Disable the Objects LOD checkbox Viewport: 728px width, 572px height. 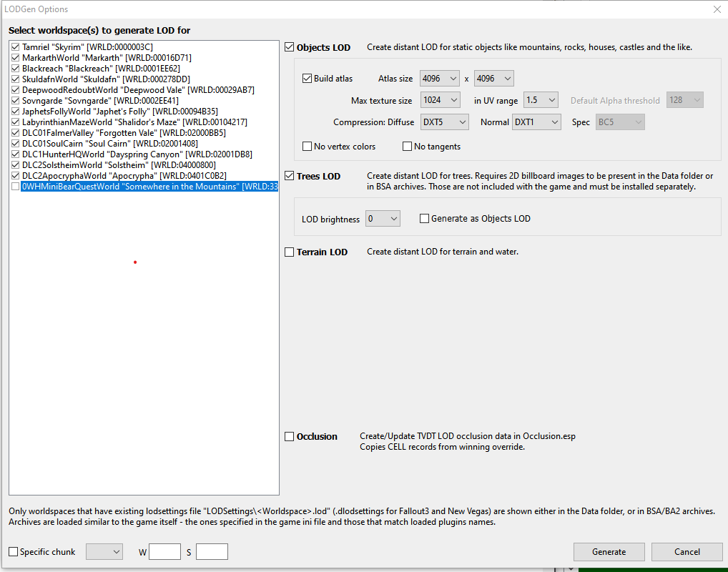point(289,47)
